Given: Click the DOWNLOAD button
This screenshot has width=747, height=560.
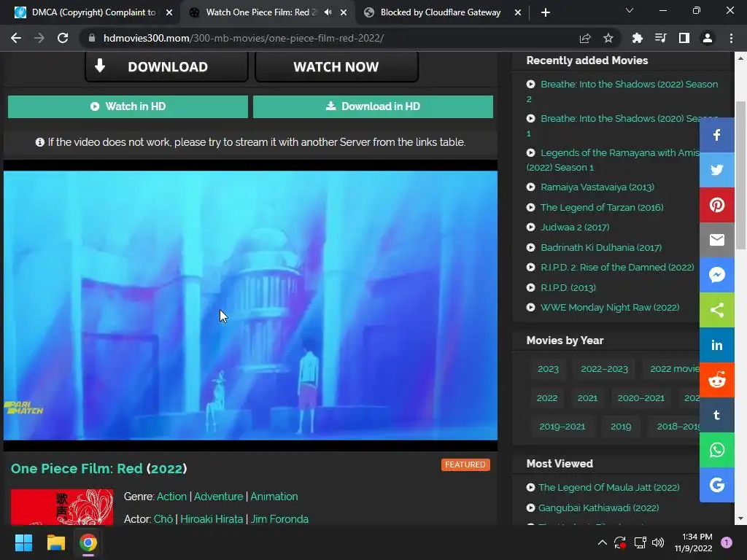Looking at the screenshot, I should (167, 66).
